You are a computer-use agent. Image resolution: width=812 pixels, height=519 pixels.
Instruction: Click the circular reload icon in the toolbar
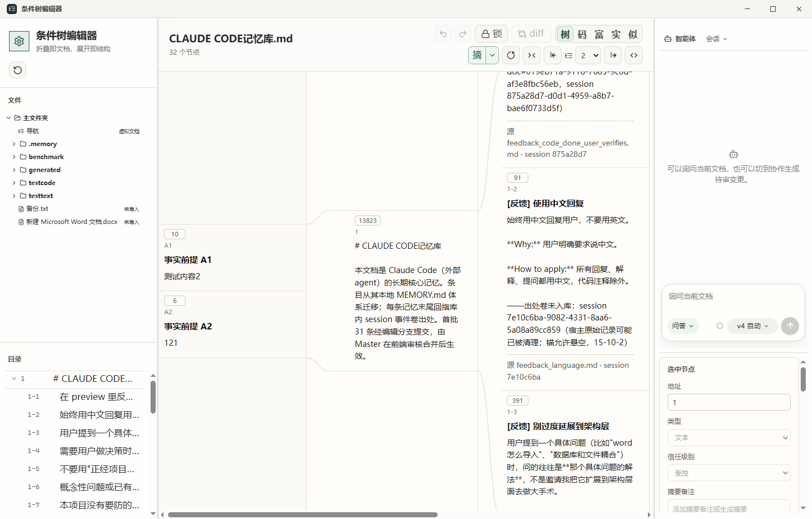pos(511,55)
